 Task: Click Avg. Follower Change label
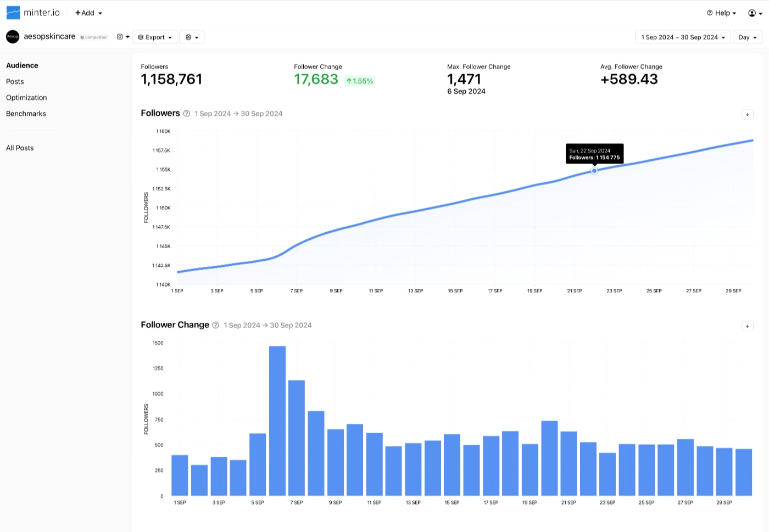[631, 67]
